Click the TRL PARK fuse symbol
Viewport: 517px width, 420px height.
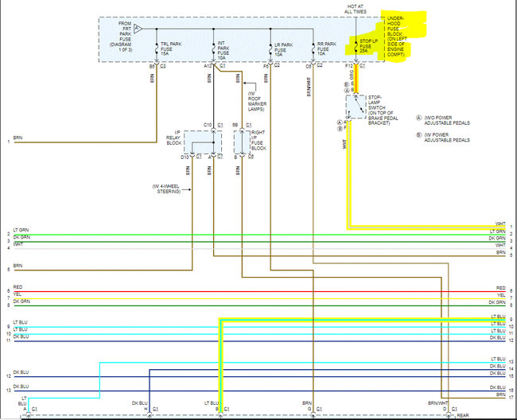[x=157, y=49]
